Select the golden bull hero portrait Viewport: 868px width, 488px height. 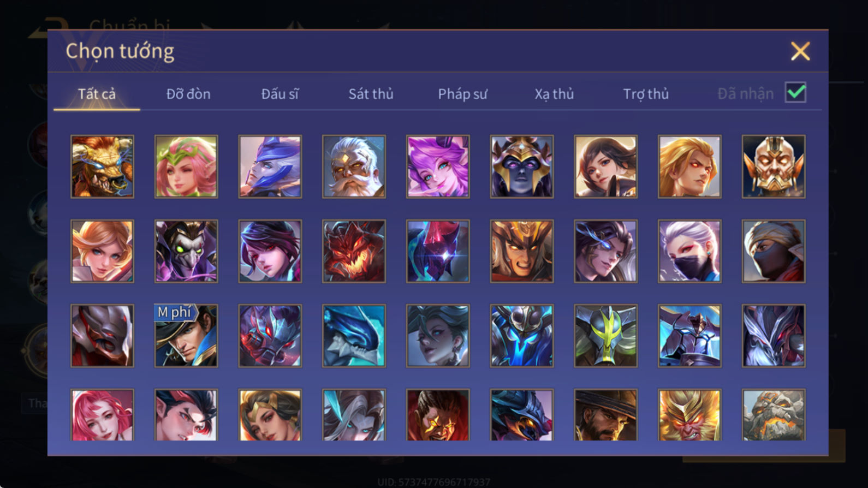pos(102,166)
